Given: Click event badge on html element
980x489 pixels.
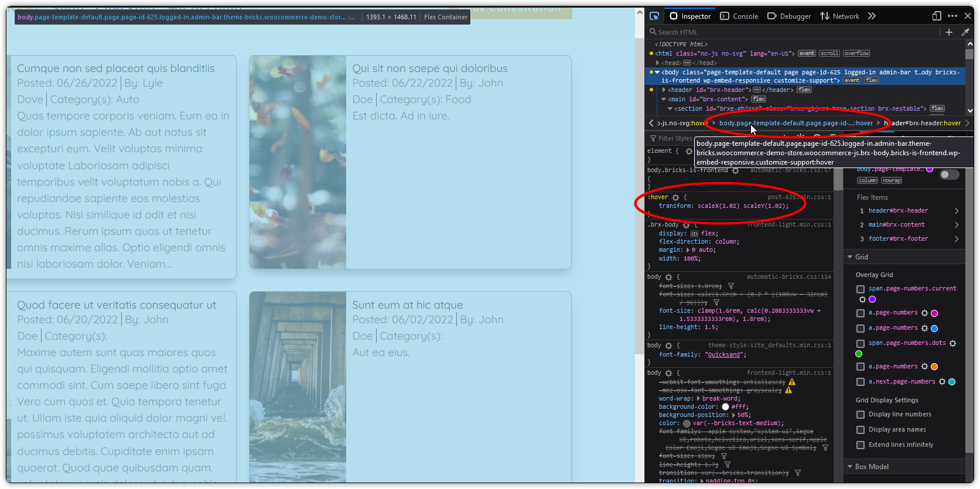Looking at the screenshot, I should click(807, 53).
